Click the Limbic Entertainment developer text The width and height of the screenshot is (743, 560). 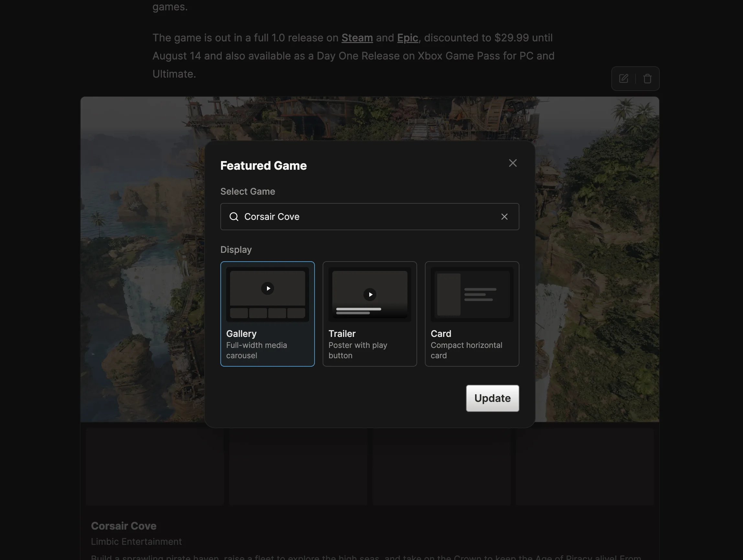pyautogui.click(x=136, y=542)
